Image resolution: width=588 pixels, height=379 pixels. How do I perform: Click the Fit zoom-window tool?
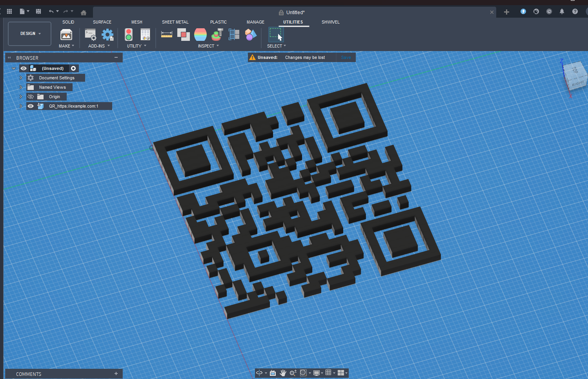pyautogui.click(x=303, y=373)
